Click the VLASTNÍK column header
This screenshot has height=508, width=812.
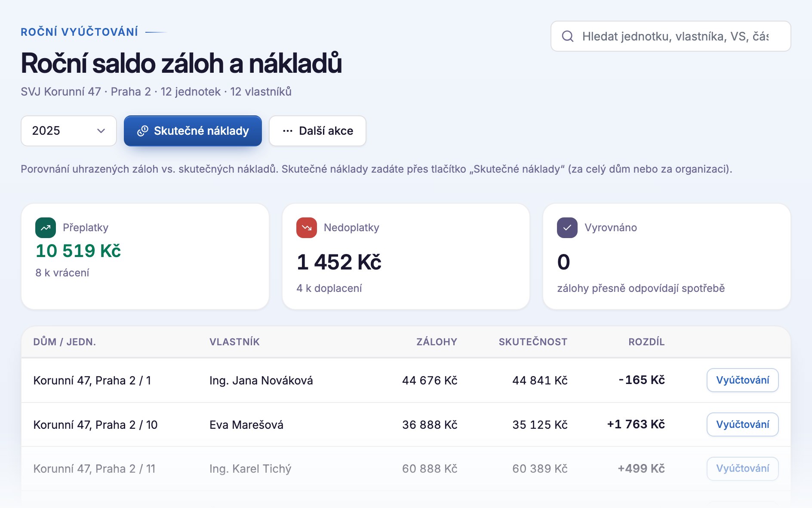[x=234, y=342]
